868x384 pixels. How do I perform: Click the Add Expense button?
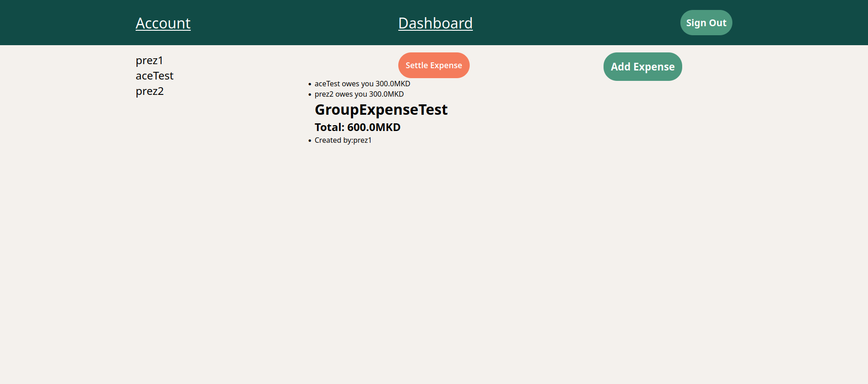pyautogui.click(x=642, y=67)
